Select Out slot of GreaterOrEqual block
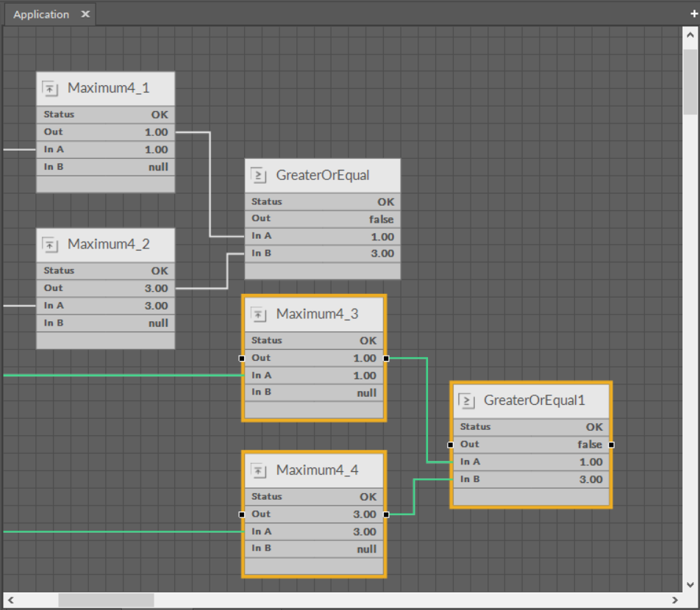The height and width of the screenshot is (610, 700). [322, 219]
